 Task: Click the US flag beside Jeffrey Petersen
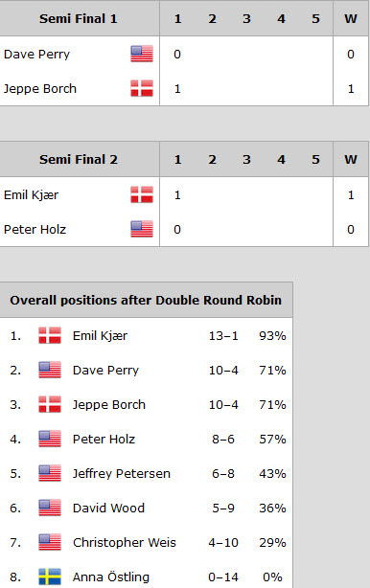50,473
